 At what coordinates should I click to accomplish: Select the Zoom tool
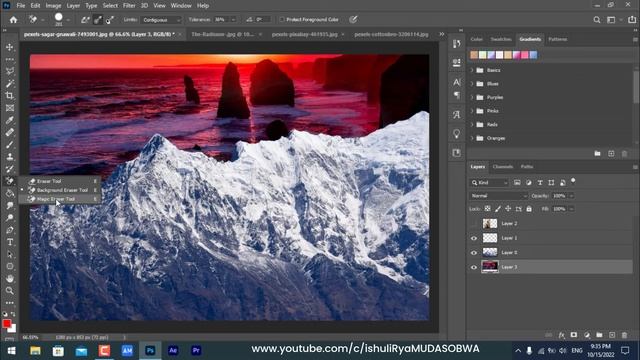pyautogui.click(x=9, y=291)
